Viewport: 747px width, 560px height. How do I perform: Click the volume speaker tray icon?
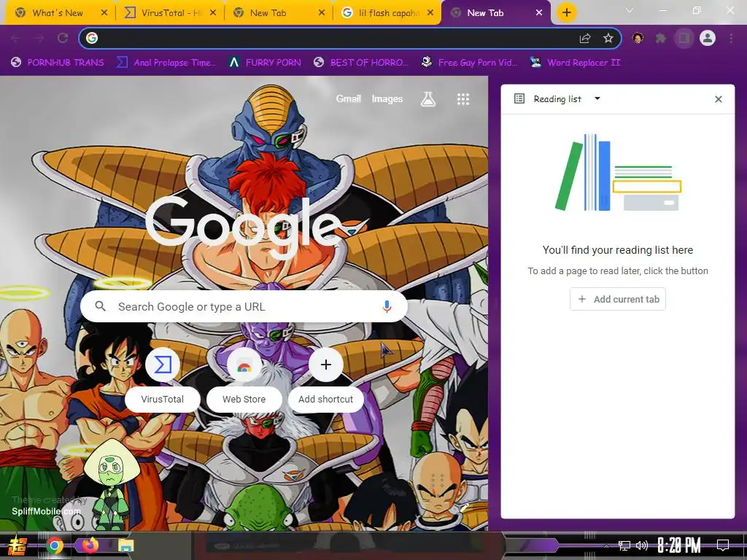point(642,545)
